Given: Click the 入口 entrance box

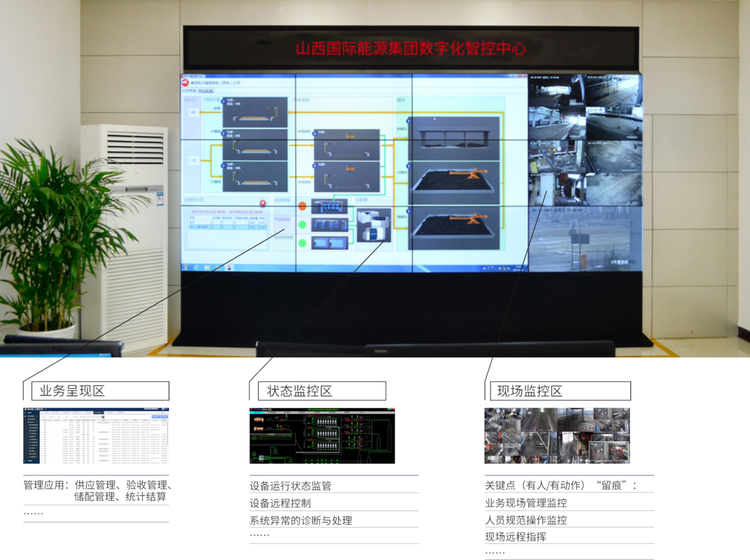Looking at the screenshot, I should pos(194,160).
